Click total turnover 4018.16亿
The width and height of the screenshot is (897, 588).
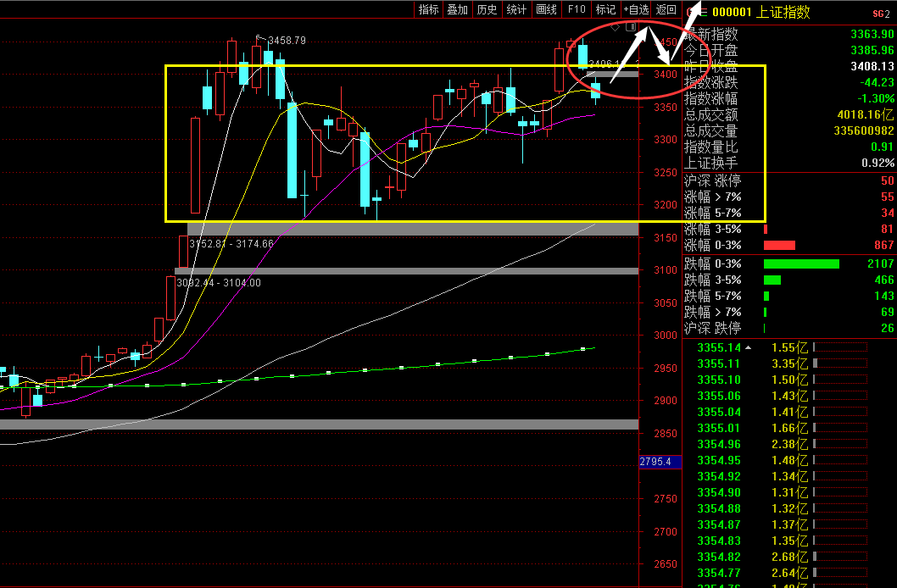866,114
